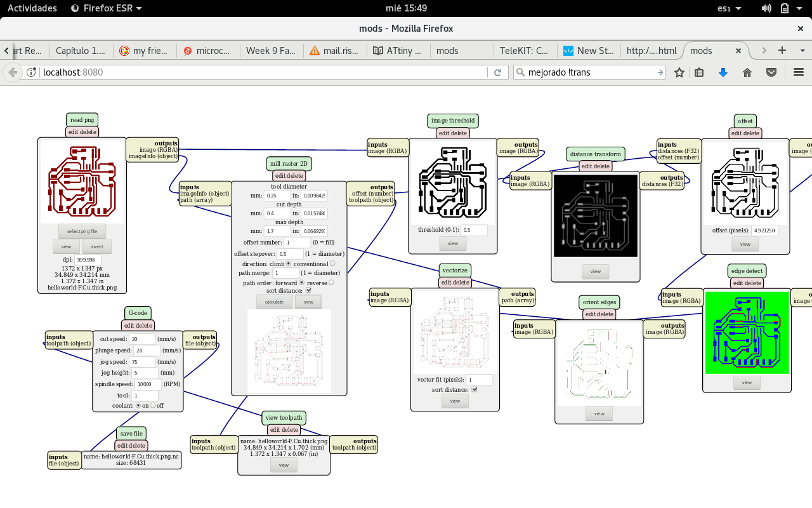Click view in the orient edges module
This screenshot has width=812, height=508.
coord(599,413)
